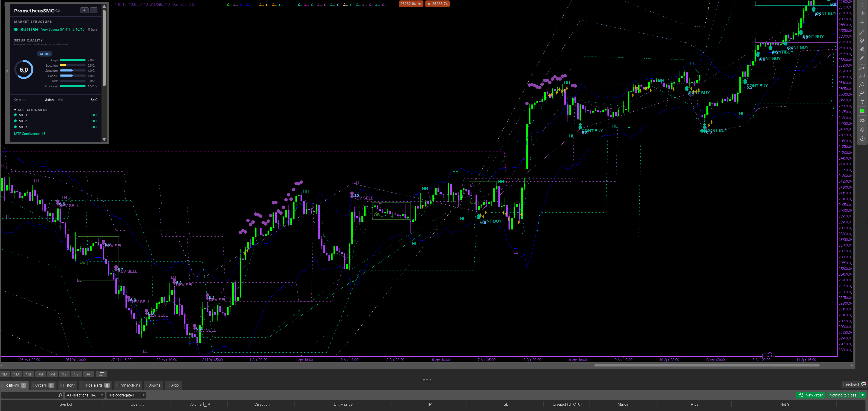Expand the Nothing to close arrow menu
868x411 pixels.
(862, 395)
